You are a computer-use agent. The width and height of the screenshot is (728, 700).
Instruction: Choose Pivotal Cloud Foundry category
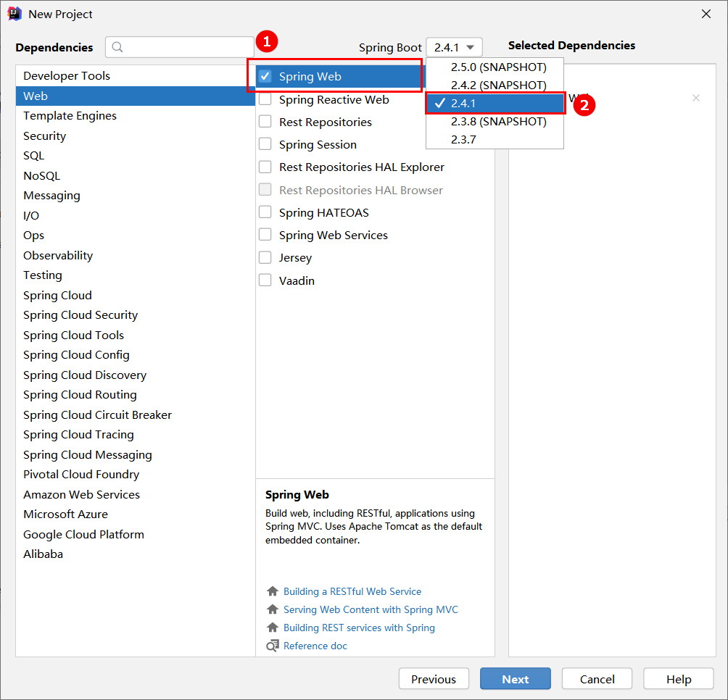135,475
